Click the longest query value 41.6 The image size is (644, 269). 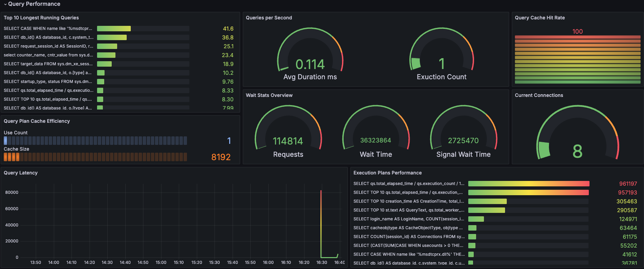pos(228,29)
